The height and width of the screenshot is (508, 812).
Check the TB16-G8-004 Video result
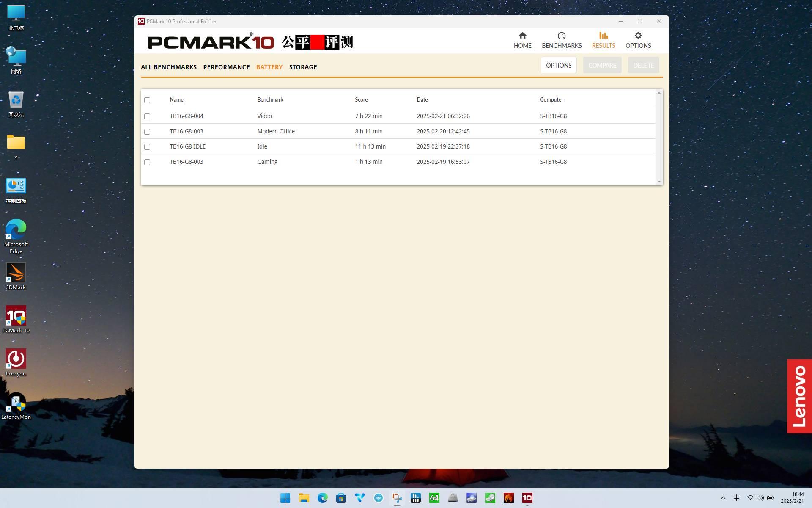click(147, 116)
